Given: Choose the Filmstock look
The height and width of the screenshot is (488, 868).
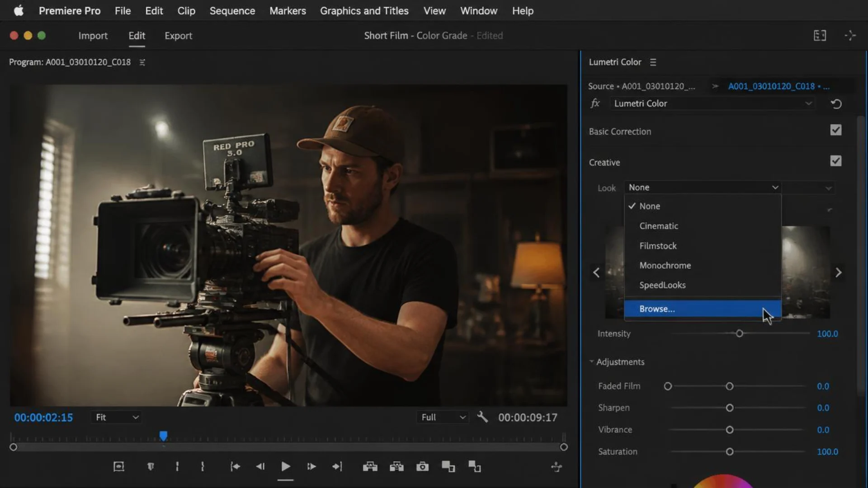Looking at the screenshot, I should pyautogui.click(x=703, y=246).
